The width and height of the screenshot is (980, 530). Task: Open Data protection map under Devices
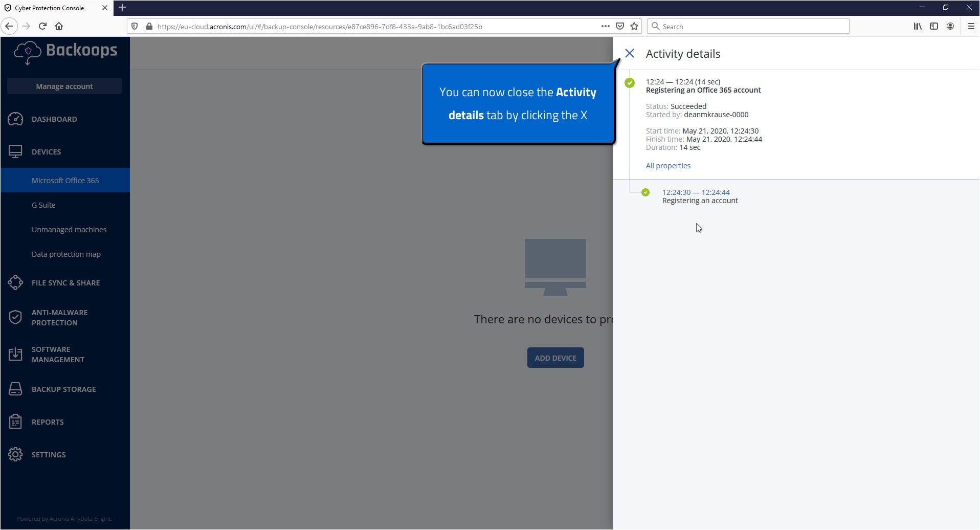point(65,254)
